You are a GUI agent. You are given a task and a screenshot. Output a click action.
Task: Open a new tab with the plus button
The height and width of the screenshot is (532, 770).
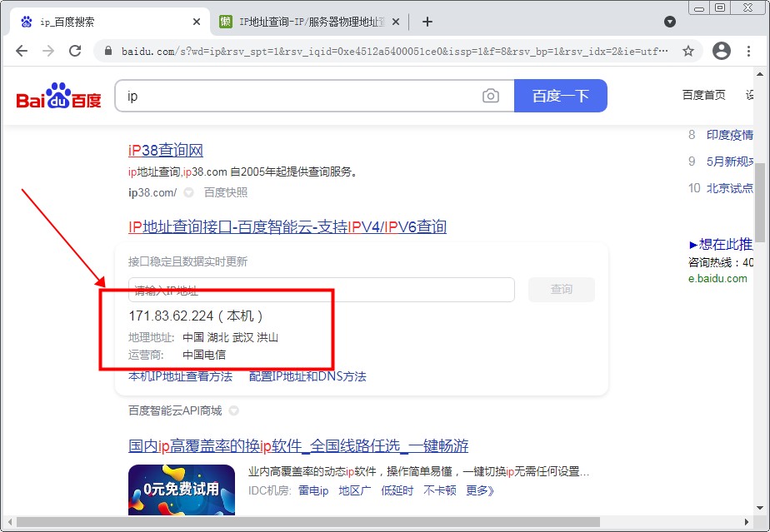click(427, 22)
